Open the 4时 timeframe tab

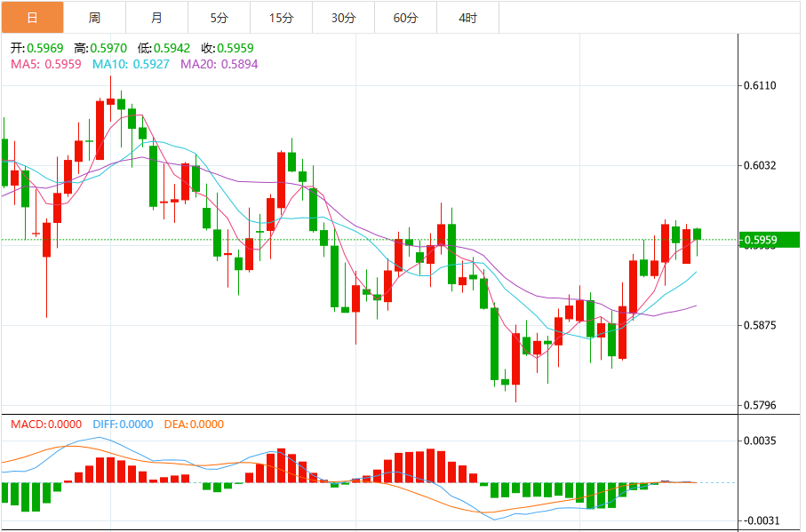point(467,18)
